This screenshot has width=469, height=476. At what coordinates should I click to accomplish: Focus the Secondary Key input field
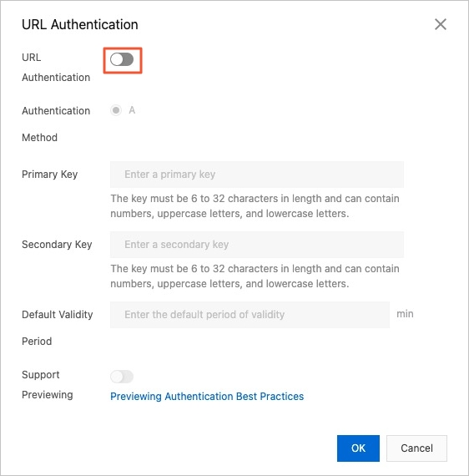[x=257, y=245]
